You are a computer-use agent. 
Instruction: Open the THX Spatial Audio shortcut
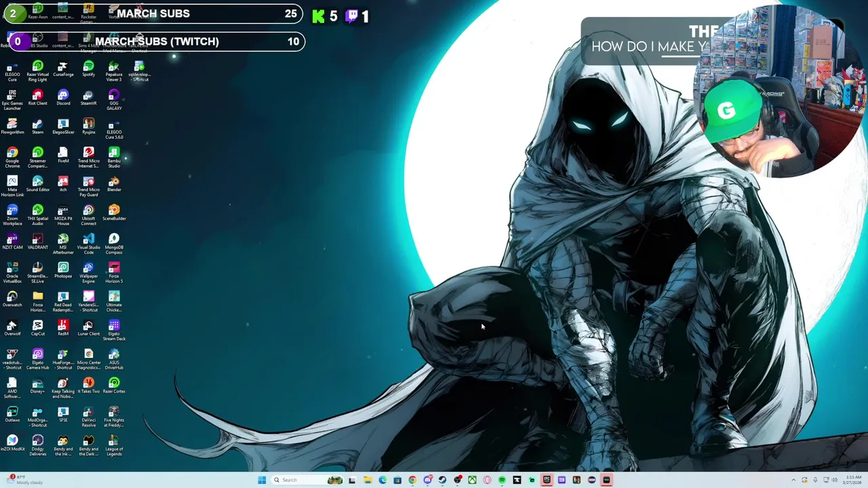point(37,215)
